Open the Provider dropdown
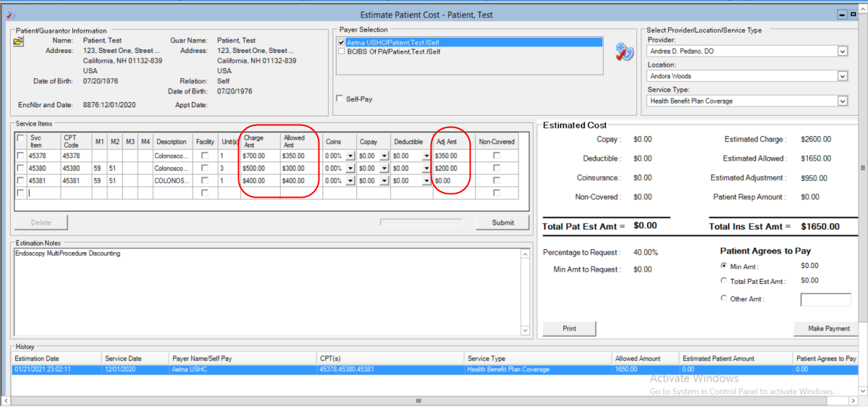Image resolution: width=868 pixels, height=407 pixels. pyautogui.click(x=843, y=51)
